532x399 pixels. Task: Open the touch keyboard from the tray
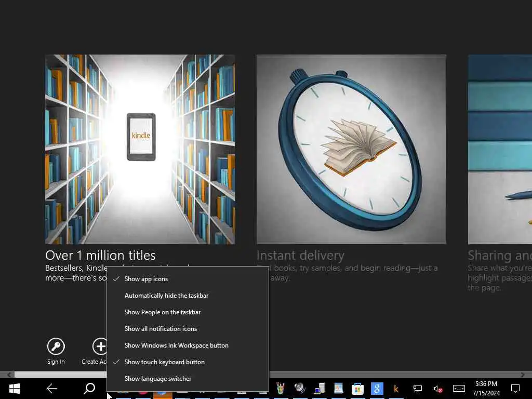(x=459, y=389)
